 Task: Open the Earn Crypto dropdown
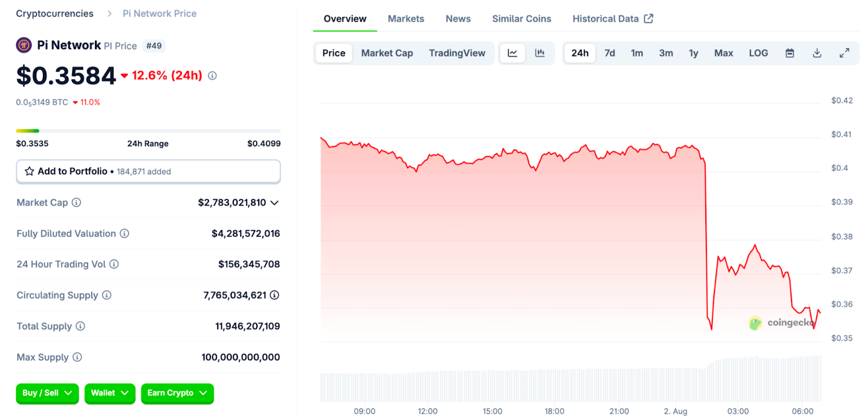click(177, 394)
